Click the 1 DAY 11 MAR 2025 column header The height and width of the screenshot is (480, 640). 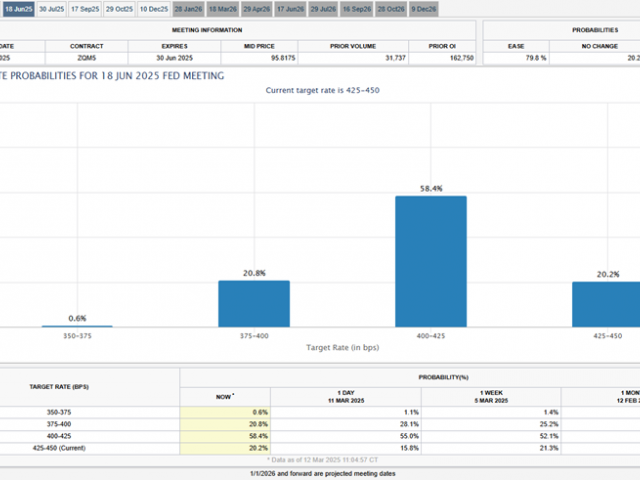pyautogui.click(x=345, y=395)
